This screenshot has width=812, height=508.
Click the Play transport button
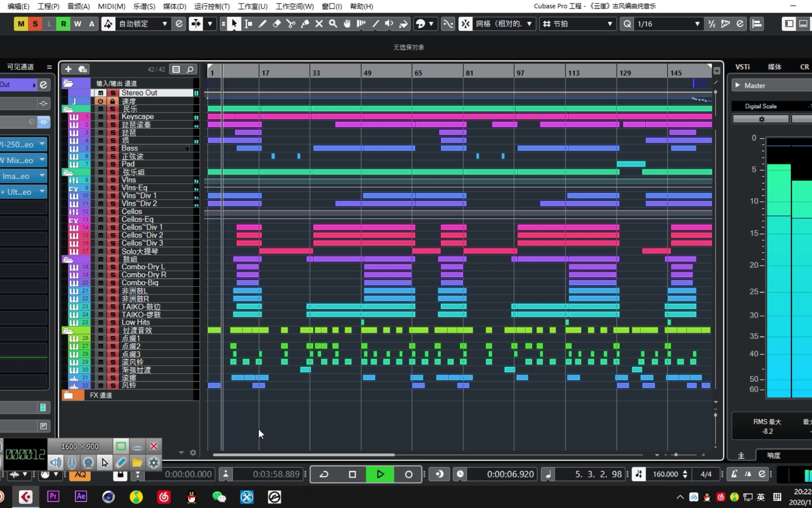(380, 474)
